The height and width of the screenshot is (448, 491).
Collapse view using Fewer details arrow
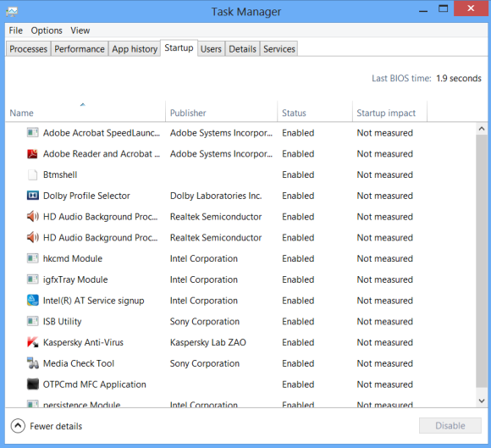18,426
